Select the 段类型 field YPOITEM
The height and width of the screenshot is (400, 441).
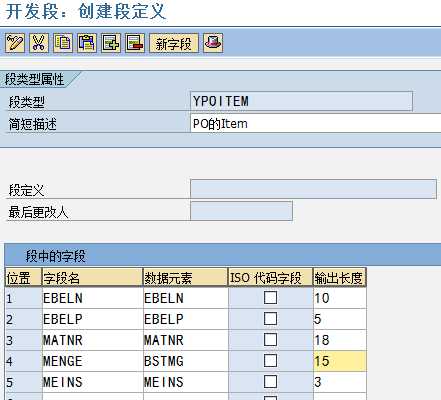pyautogui.click(x=301, y=101)
